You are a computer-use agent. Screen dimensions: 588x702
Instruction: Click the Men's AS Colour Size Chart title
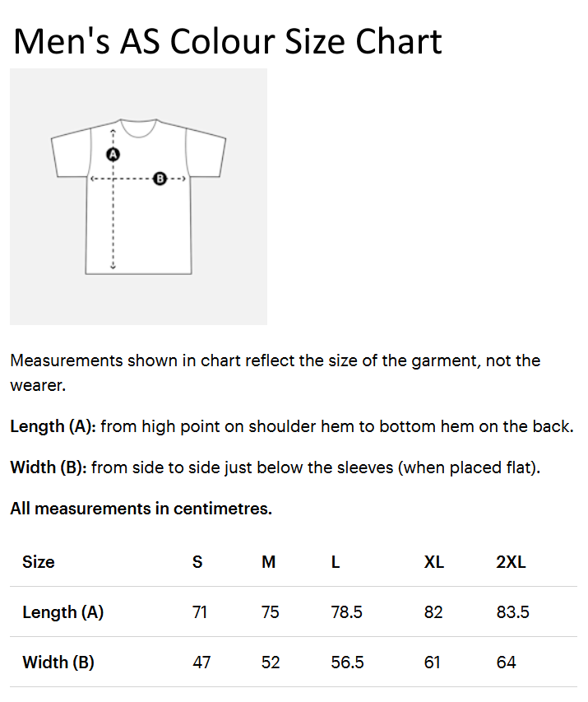228,40
